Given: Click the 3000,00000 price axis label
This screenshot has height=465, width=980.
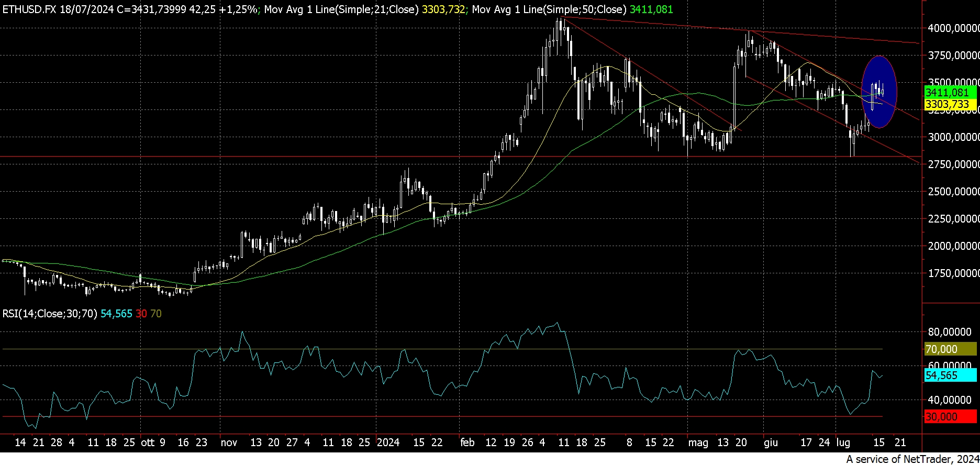Looking at the screenshot, I should (x=953, y=137).
